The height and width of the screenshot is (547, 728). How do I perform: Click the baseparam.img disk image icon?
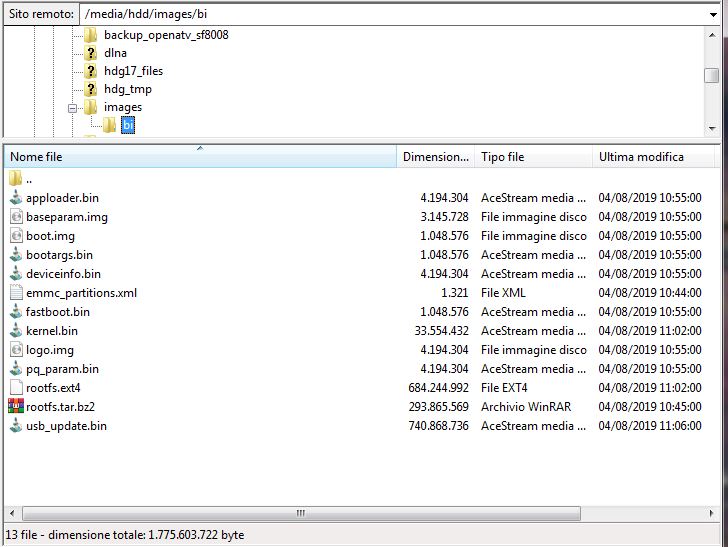coord(16,217)
